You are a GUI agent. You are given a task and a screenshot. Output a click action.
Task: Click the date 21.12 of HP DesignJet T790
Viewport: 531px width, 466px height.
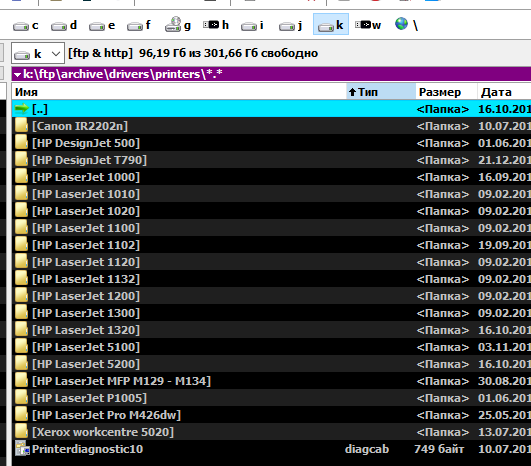click(504, 160)
